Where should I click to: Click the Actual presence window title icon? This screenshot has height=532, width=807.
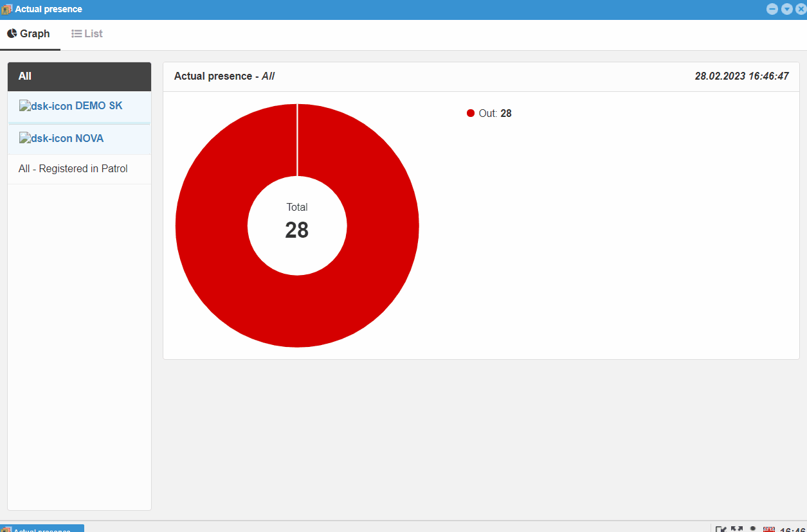7,10
